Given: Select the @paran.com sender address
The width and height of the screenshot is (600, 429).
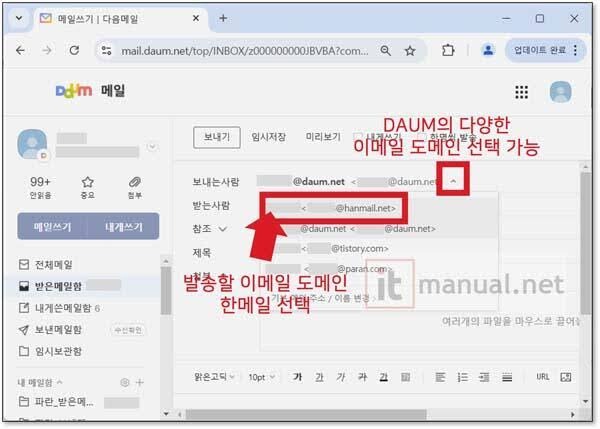Looking at the screenshot, I should [x=331, y=269].
